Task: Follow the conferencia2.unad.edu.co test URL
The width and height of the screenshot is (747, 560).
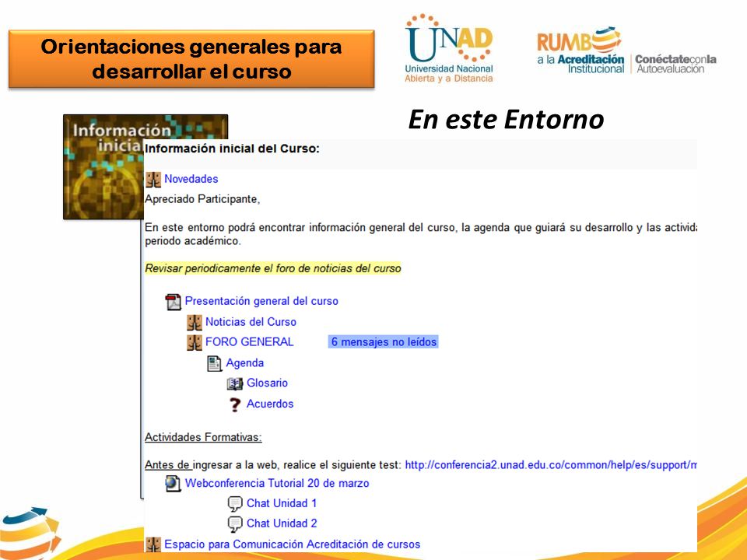Action: pos(551,465)
